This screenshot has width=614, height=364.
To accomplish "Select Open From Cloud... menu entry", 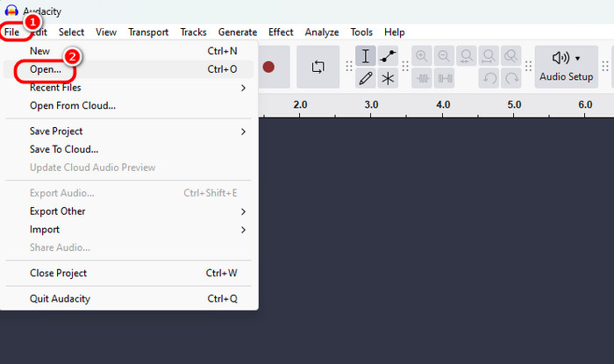I will pyautogui.click(x=73, y=106).
